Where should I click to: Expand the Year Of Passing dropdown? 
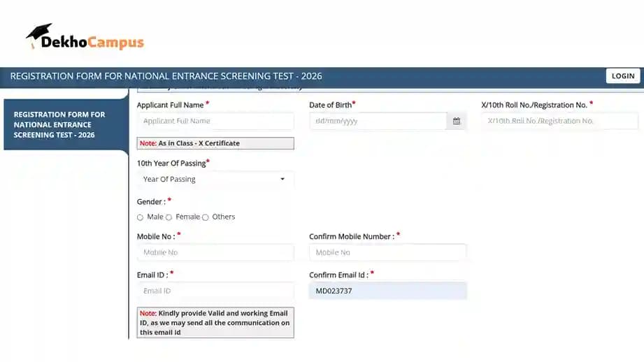pos(215,180)
